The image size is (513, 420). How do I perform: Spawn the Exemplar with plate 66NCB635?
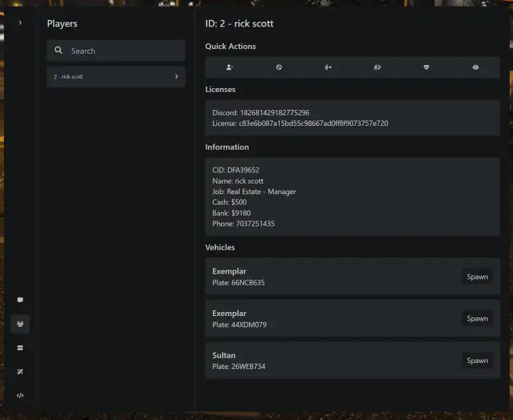477,277
